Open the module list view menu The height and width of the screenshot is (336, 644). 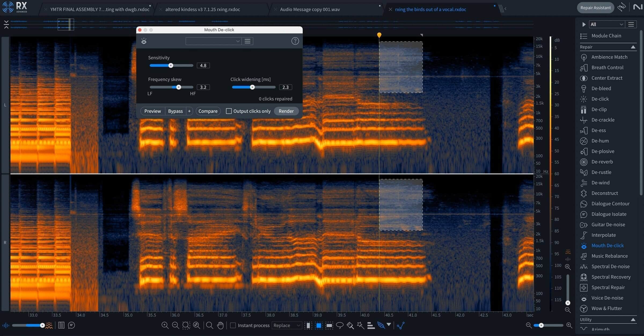(631, 24)
